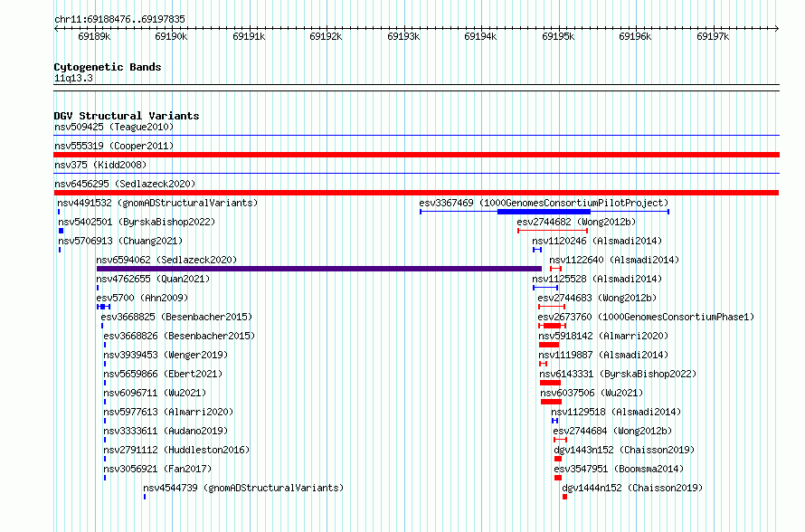This screenshot has height=532, width=805.
Task: Open dgv1444n152 (Chaisson2019) label
Action: 632,488
